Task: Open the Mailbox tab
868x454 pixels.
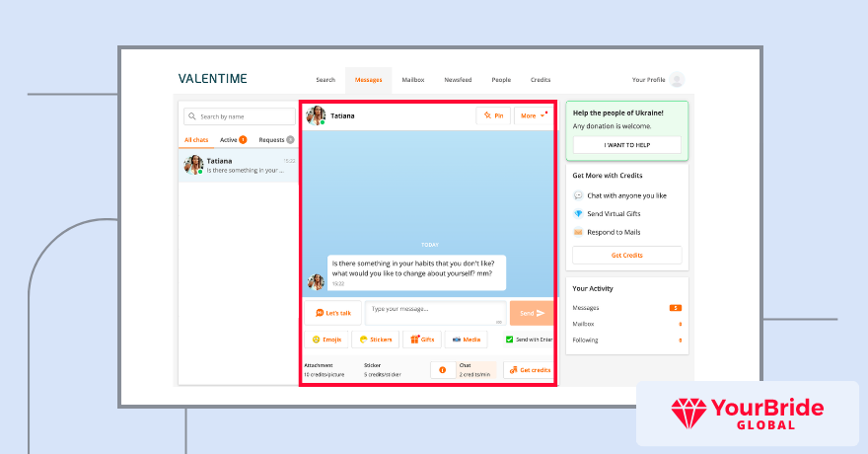Action: coord(413,80)
